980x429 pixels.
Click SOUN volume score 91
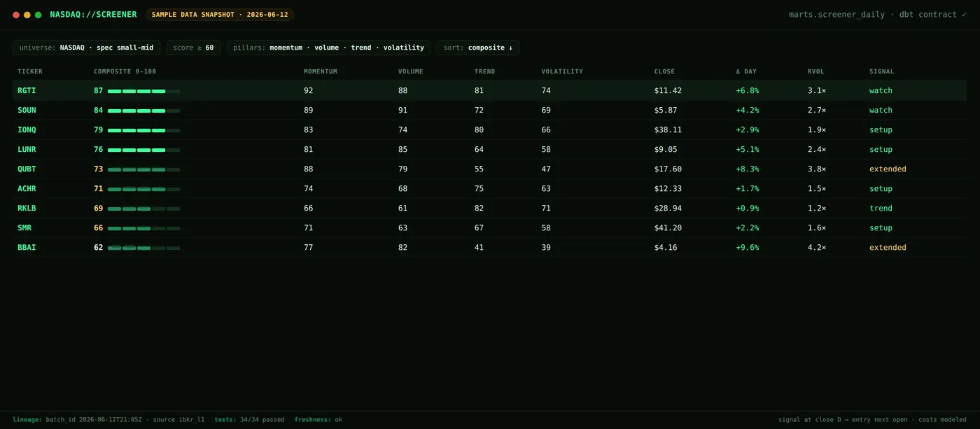[x=403, y=110]
